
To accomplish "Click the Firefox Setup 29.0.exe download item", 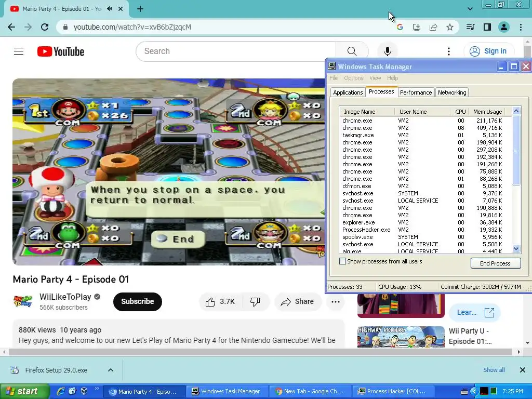I will [56, 370].
